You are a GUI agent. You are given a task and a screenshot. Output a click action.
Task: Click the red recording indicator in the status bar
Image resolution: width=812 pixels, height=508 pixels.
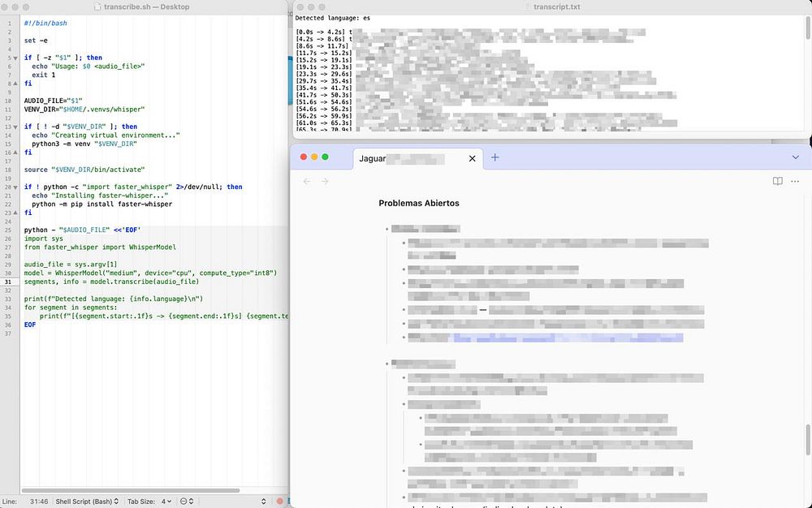pyautogui.click(x=279, y=502)
